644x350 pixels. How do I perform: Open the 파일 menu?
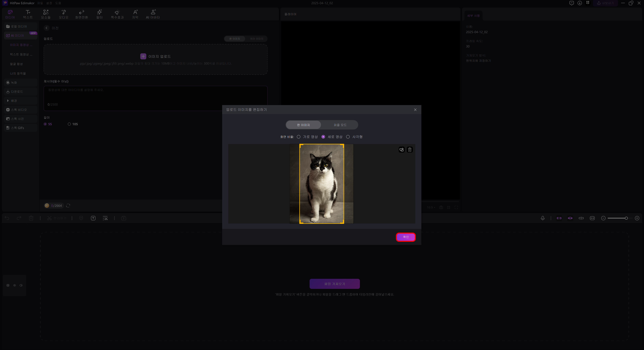coord(40,3)
